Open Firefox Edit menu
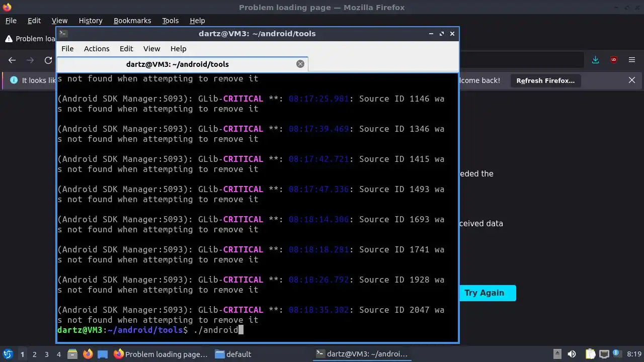644x362 pixels. click(x=34, y=21)
